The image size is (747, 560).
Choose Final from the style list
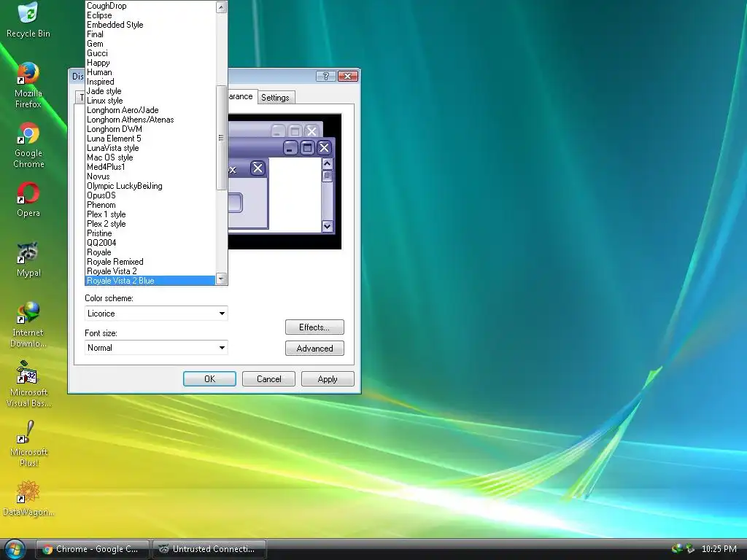coord(150,34)
